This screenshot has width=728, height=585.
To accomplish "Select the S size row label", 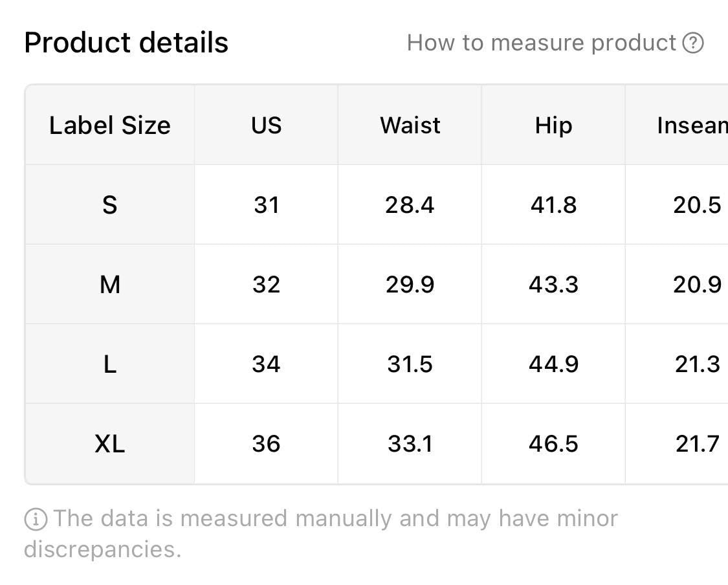I will click(x=110, y=205).
